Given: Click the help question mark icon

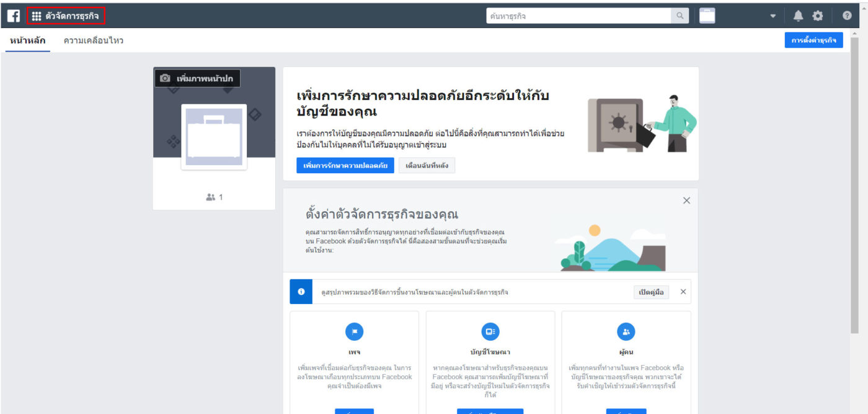Looking at the screenshot, I should pyautogui.click(x=847, y=16).
